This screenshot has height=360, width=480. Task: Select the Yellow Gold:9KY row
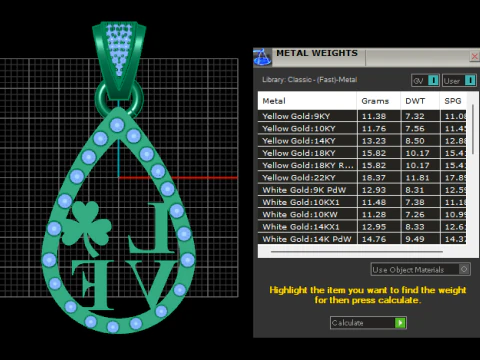(362, 116)
